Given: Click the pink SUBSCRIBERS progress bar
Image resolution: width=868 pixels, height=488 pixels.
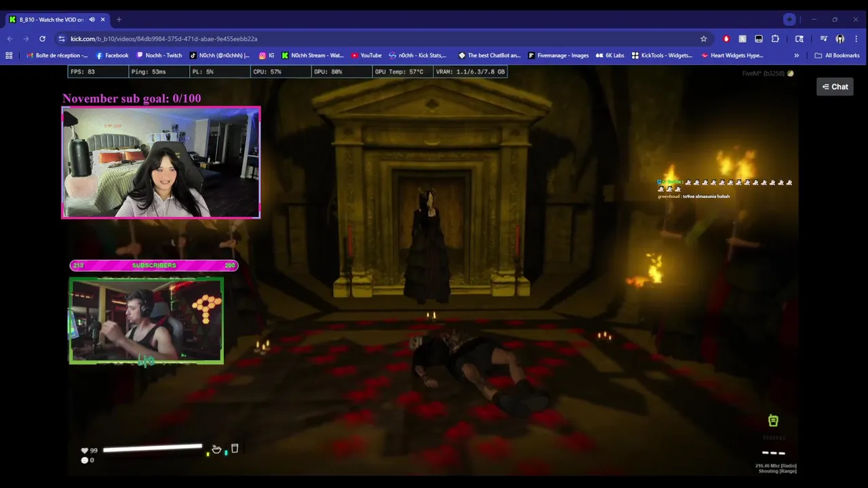Looking at the screenshot, I should tap(154, 266).
